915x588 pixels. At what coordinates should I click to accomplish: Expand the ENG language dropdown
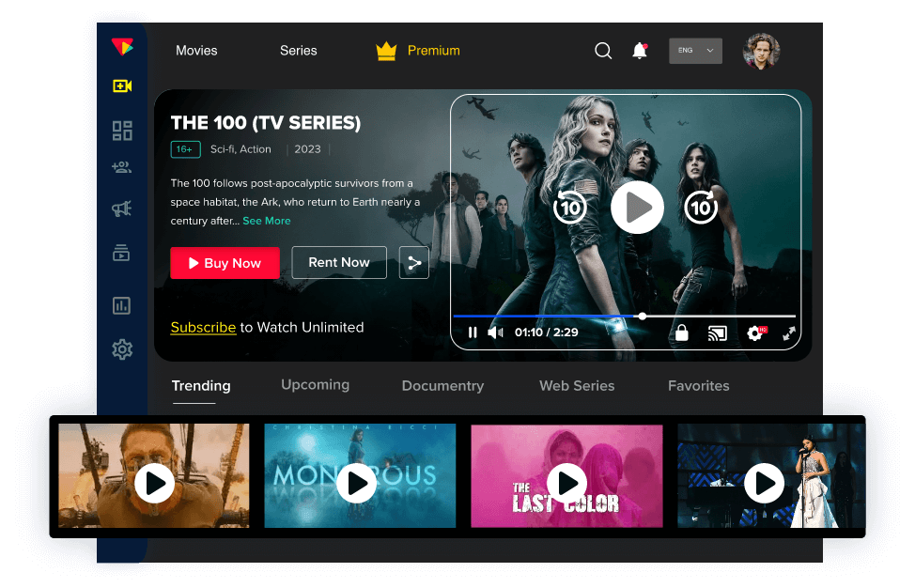695,51
